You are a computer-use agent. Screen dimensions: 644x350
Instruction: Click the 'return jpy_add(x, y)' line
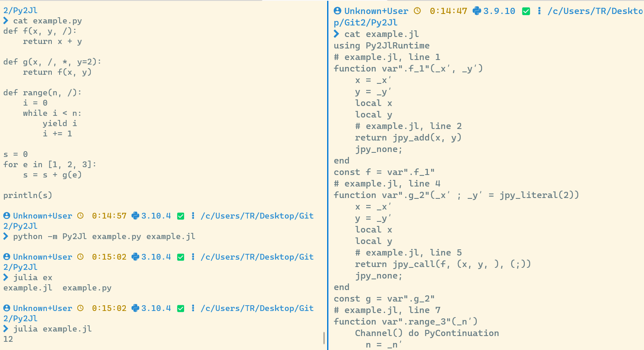tap(409, 138)
